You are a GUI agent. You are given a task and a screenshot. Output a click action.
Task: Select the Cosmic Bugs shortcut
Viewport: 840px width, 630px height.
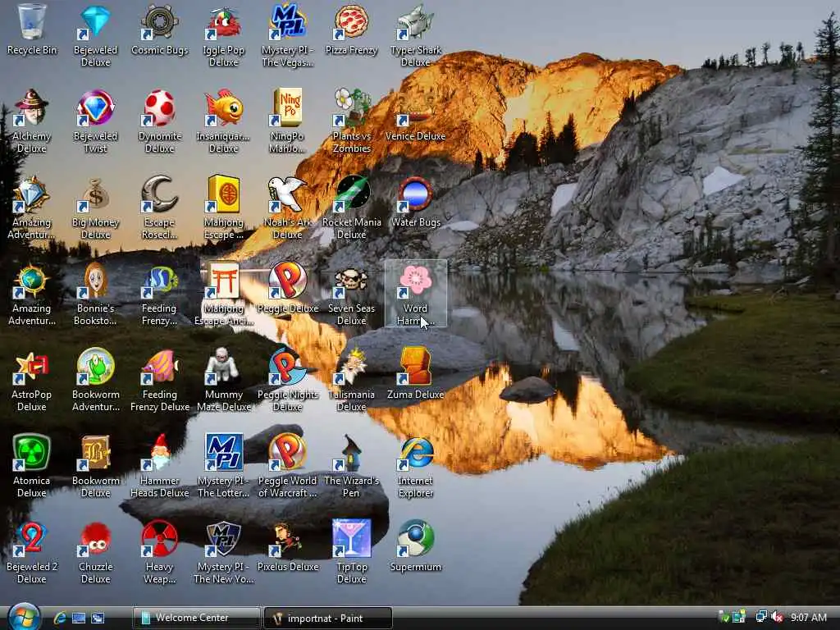tap(160, 30)
